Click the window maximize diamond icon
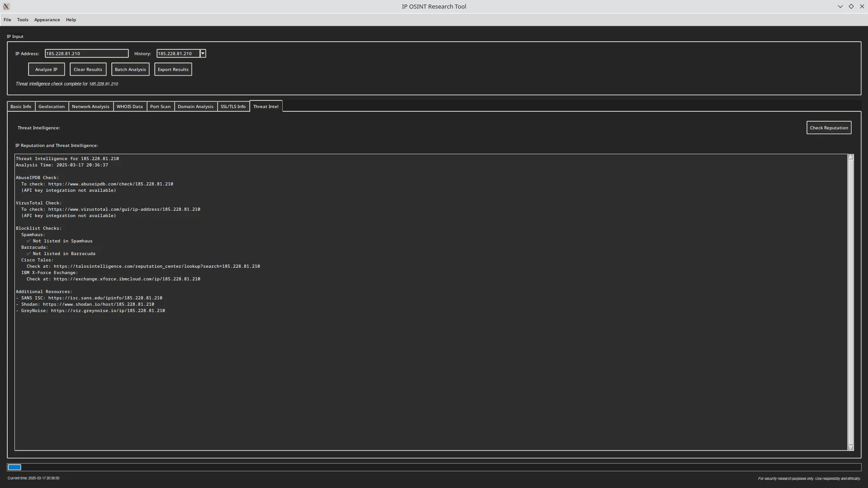Viewport: 868px width, 488px height. tap(851, 6)
